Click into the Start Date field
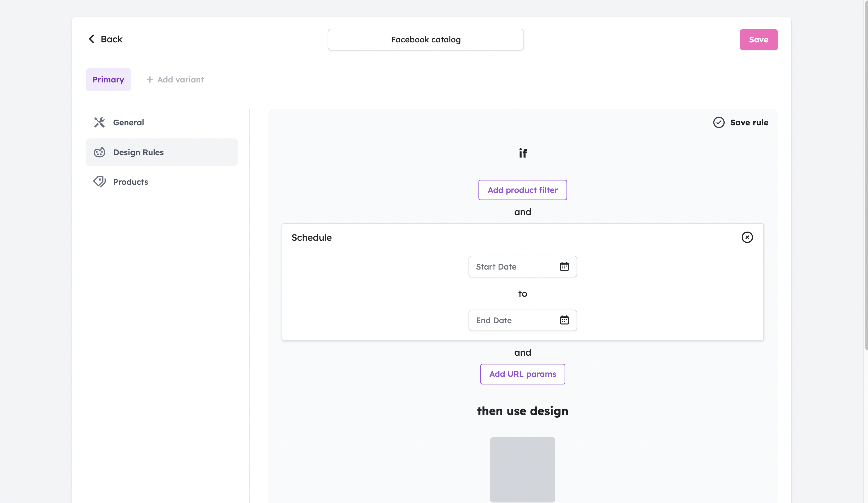The image size is (868, 503). coord(522,267)
